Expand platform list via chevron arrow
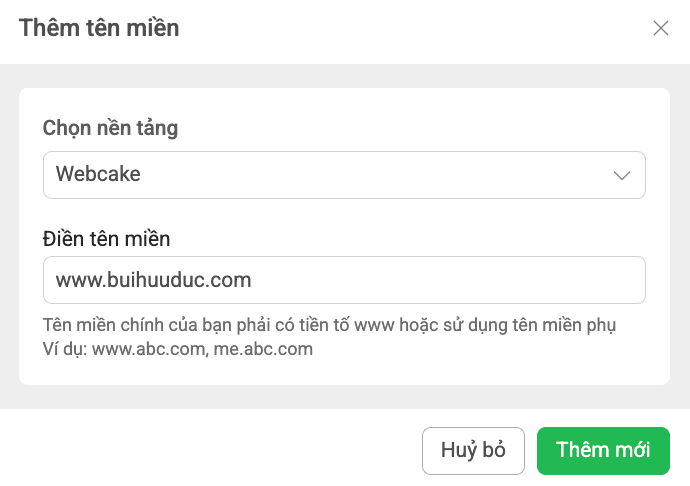The width and height of the screenshot is (690, 486). click(x=622, y=175)
